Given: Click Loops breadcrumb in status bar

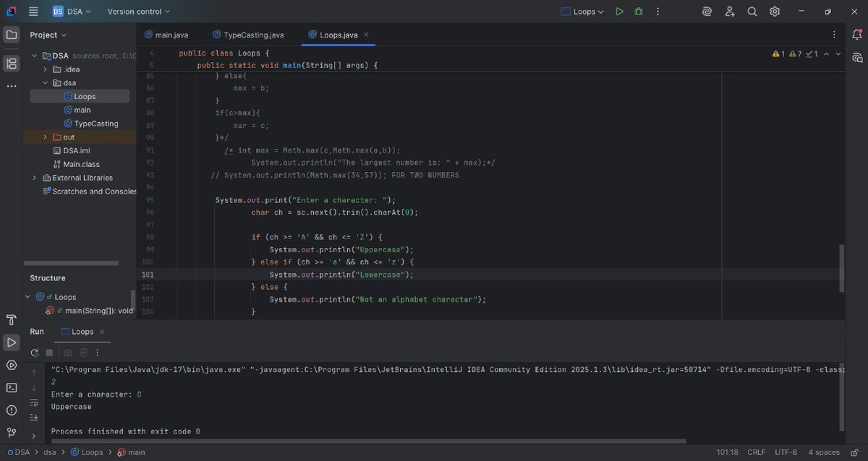Looking at the screenshot, I should click(86, 452).
